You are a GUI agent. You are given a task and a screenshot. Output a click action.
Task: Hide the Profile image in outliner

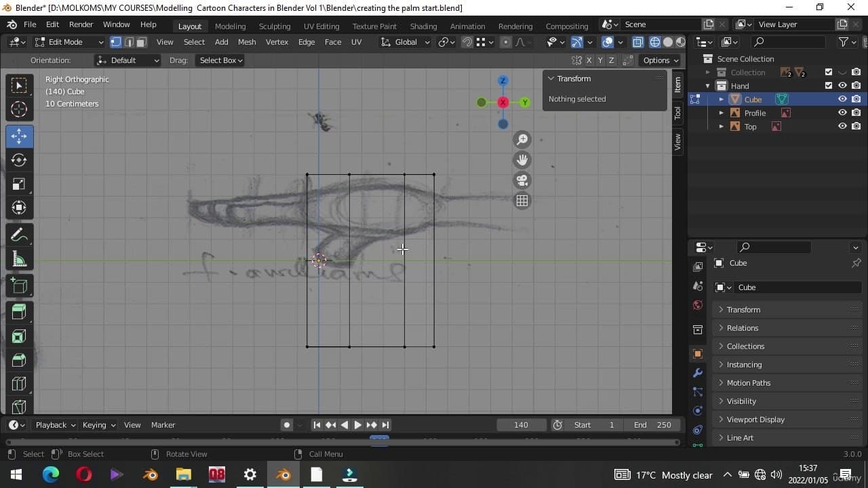coord(842,113)
